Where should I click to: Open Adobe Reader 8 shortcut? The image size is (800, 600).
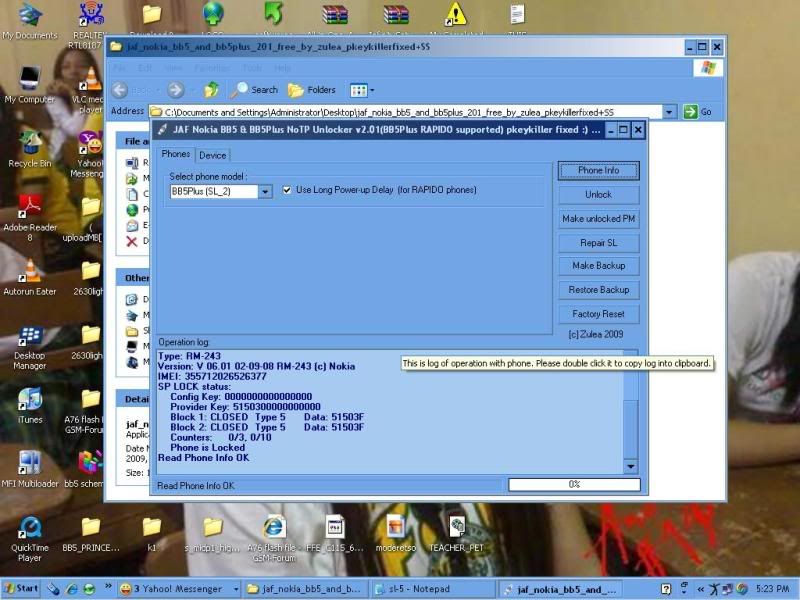tap(30, 218)
